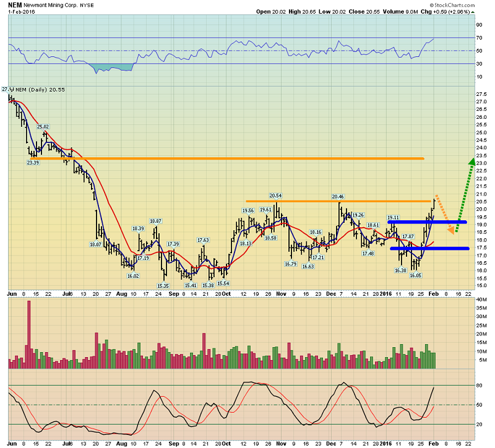Click the 70 level on RSI axis
The height and width of the screenshot is (448, 495).
(479, 38)
